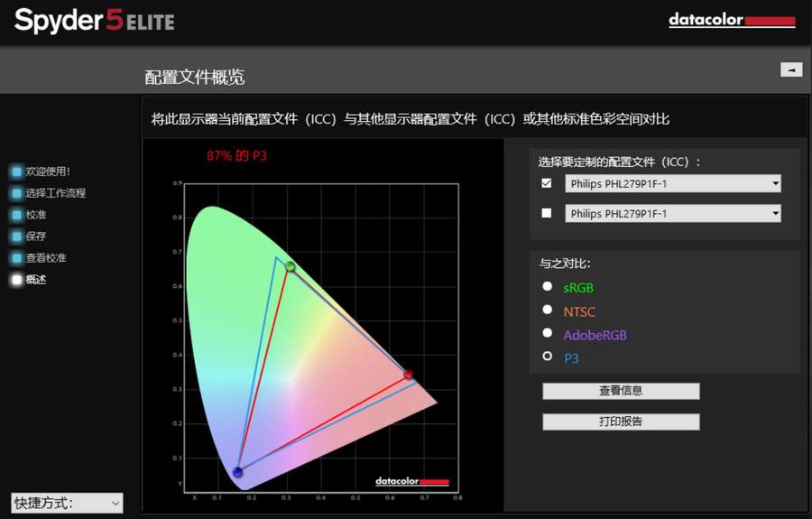Click the arrow button at top right
Screen dimensions: 812x519
coord(790,70)
